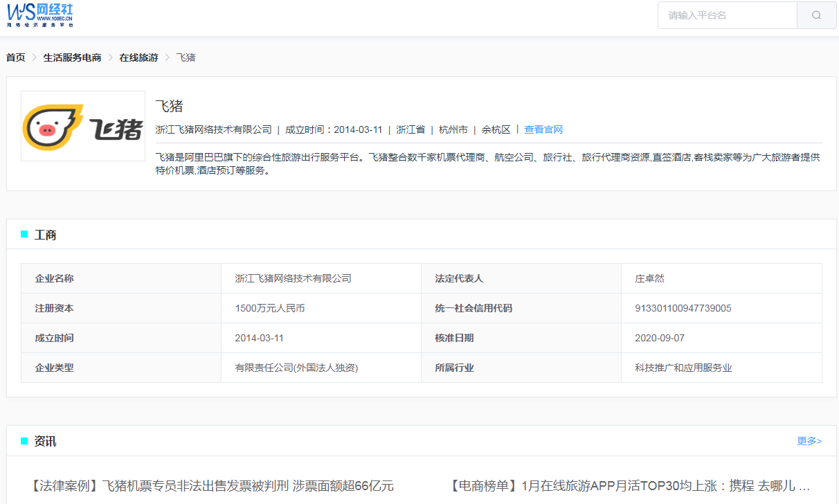Image resolution: width=839 pixels, height=504 pixels.
Task: Click the cyan square beside 资讯
Action: (24, 441)
